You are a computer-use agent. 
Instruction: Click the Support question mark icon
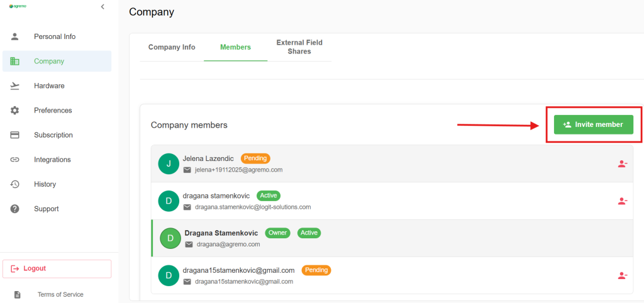(15, 209)
